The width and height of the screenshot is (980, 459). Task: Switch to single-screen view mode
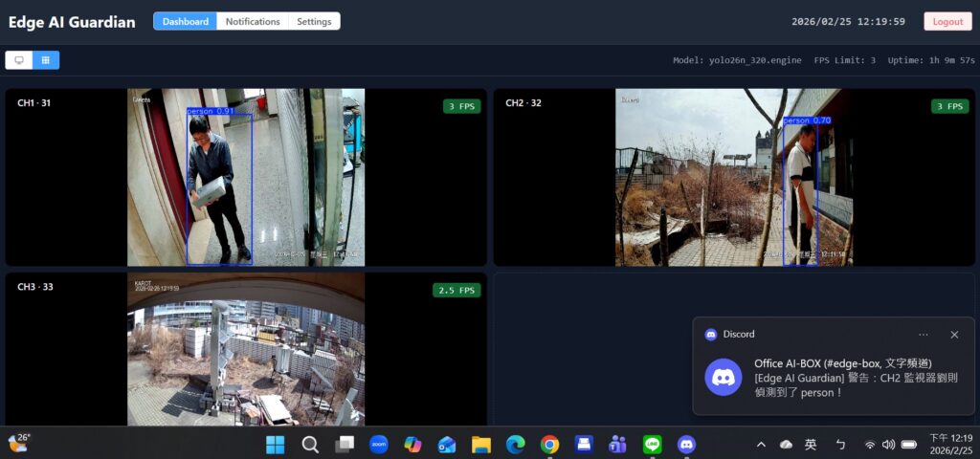coord(18,60)
